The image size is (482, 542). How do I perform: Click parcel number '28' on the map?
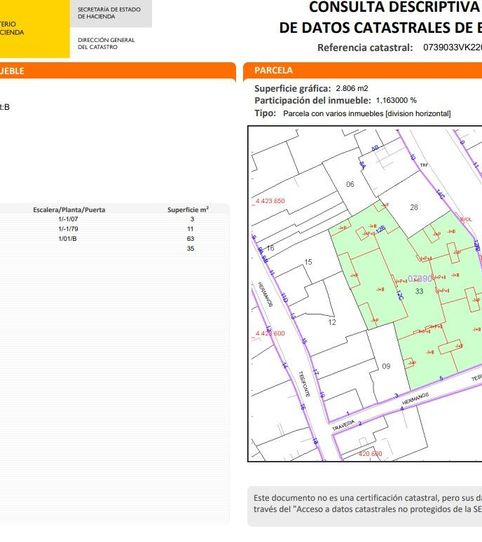(414, 207)
